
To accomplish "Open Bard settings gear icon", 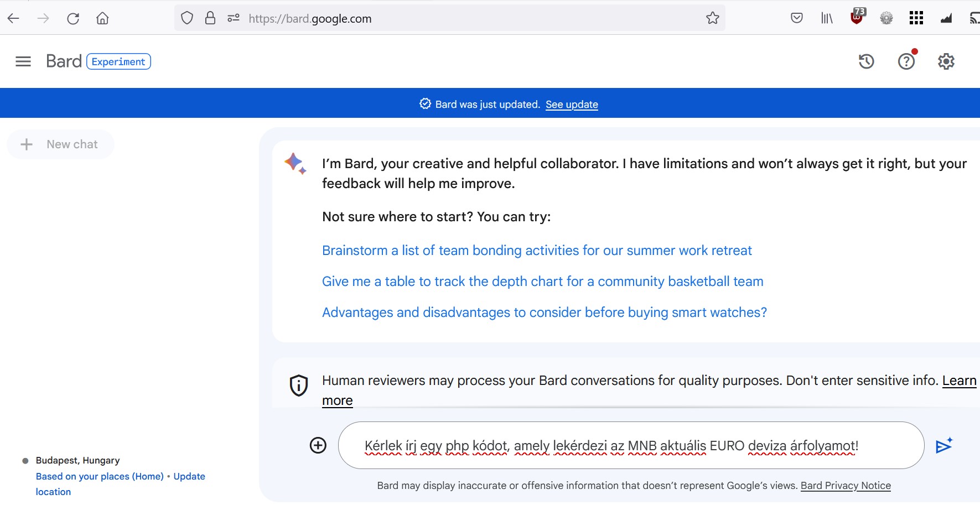I will tap(946, 61).
